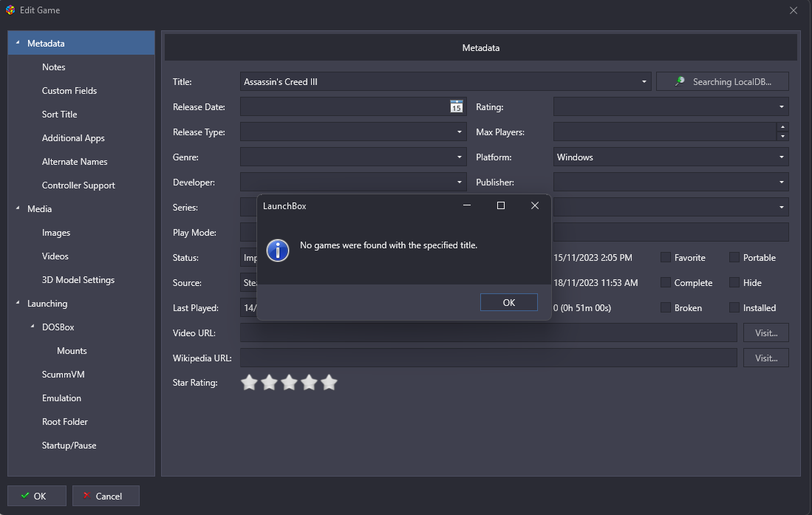This screenshot has width=812, height=515.
Task: Toggle the Complete checkbox
Action: [x=666, y=282]
